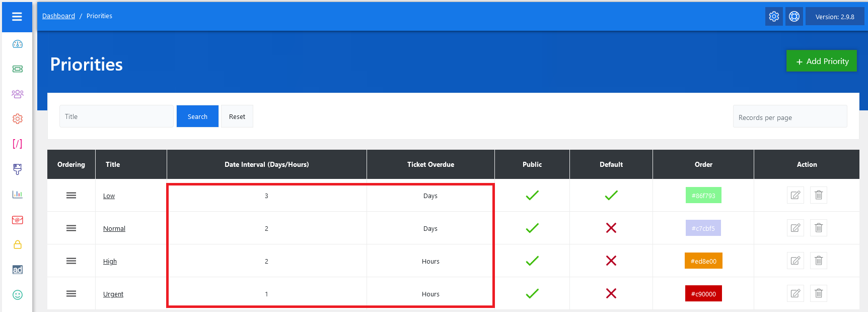
Task: Toggle the Default checkmark for Low priority
Action: (x=611, y=195)
